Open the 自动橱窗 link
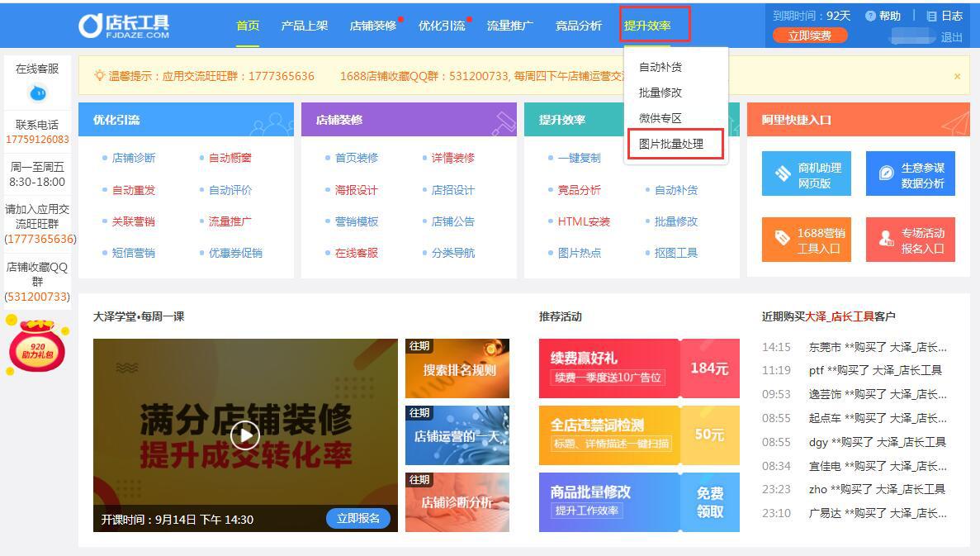980x556 pixels. tap(230, 158)
